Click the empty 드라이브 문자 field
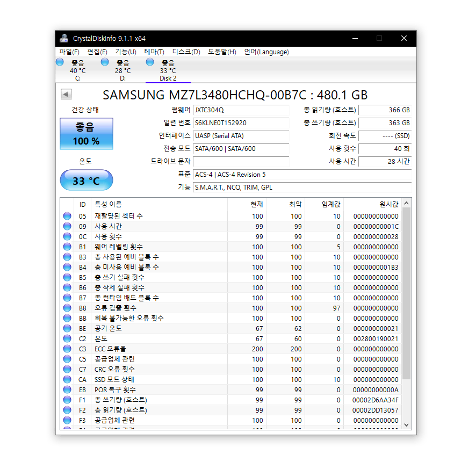 [x=241, y=162]
